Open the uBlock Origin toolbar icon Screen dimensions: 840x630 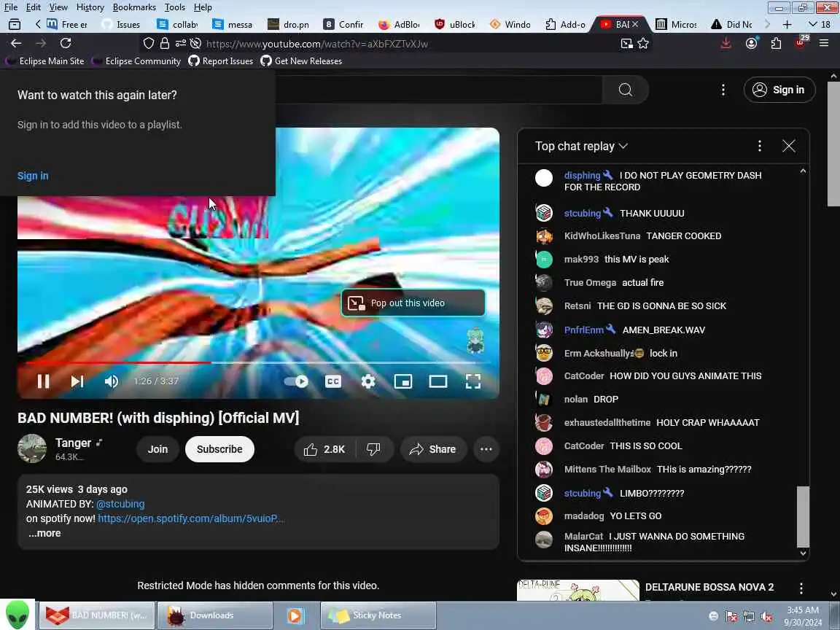click(x=801, y=43)
